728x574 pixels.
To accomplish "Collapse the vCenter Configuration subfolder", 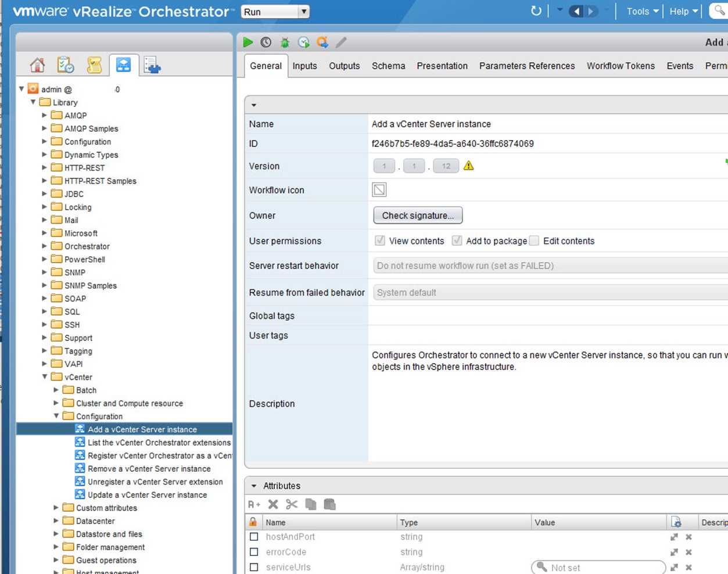I will (x=56, y=416).
